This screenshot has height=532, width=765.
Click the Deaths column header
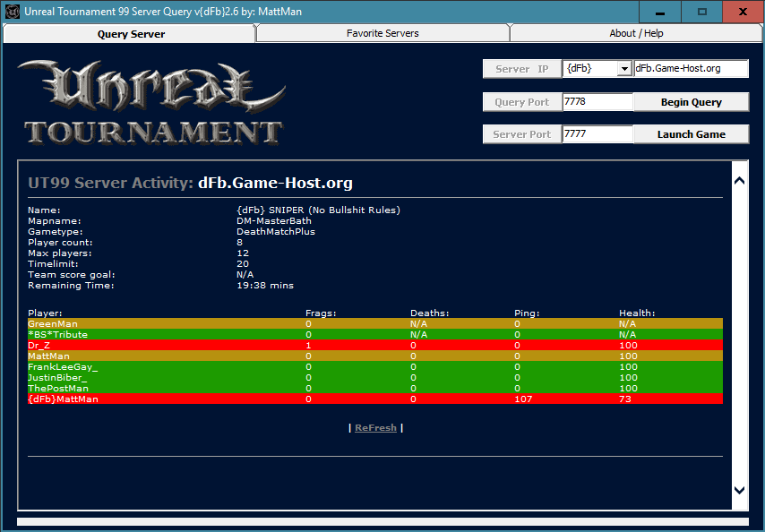coord(429,313)
